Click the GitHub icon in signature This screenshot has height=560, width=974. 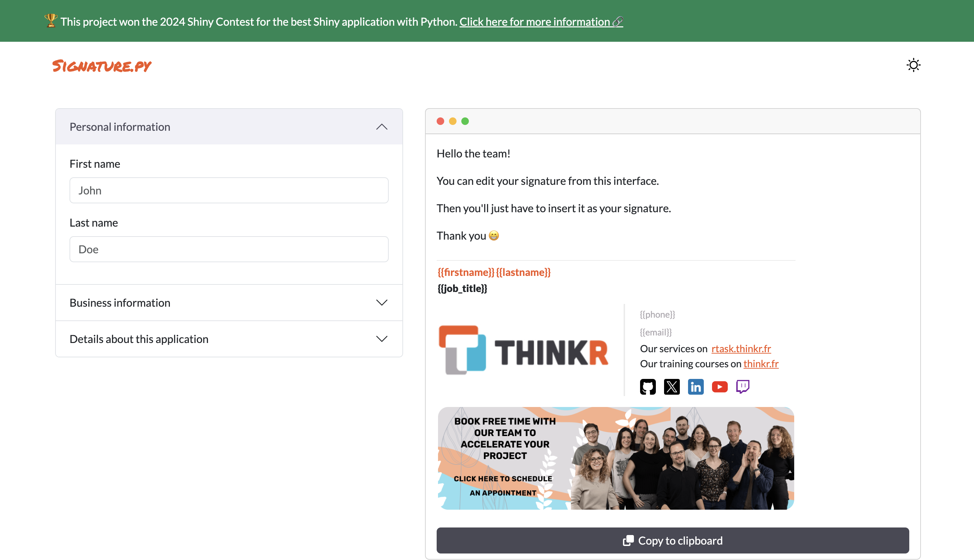pos(647,387)
